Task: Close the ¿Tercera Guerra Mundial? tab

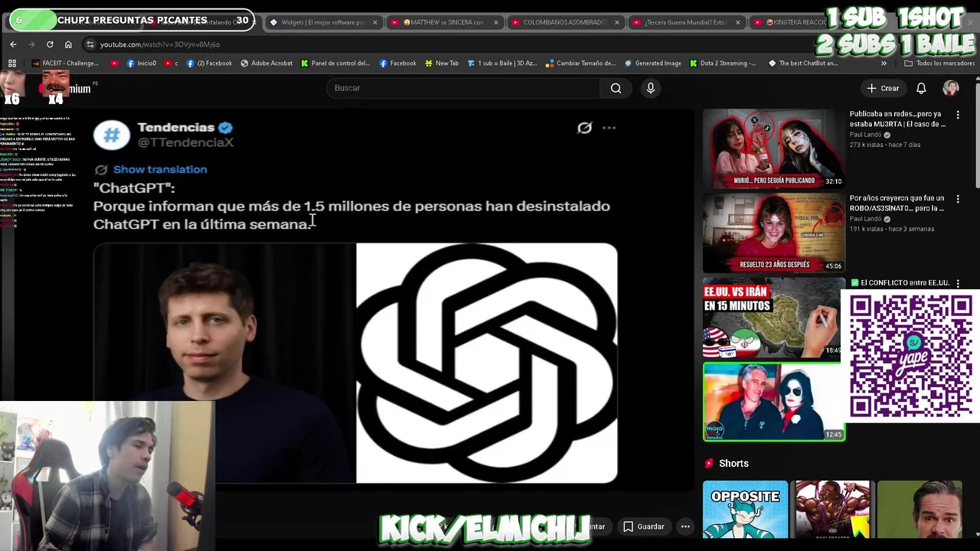Action: [738, 22]
